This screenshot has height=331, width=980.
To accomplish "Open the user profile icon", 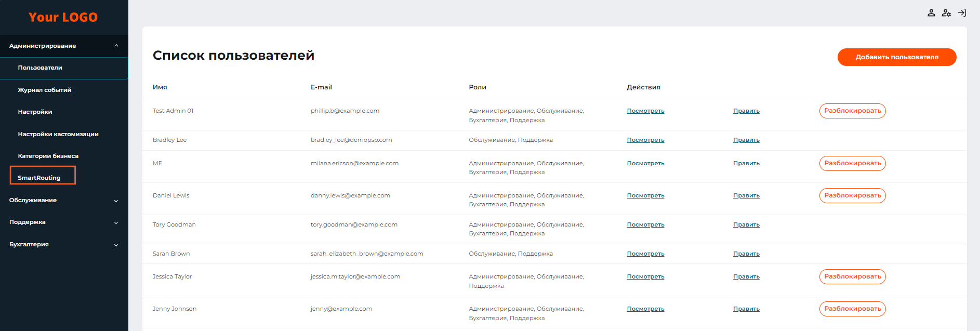I will click(x=931, y=13).
